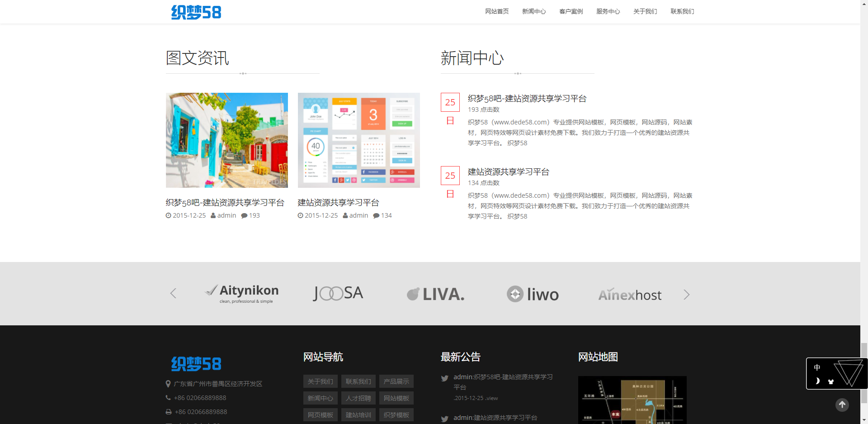This screenshot has width=868, height=424.
Task: Open announcement admin:织梦58吧-建站资源共享学习平台
Action: click(x=503, y=382)
